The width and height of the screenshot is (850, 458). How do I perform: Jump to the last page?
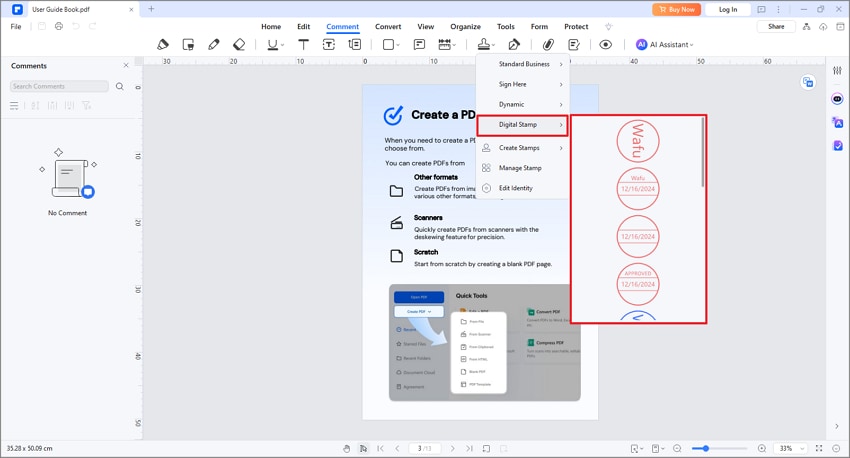coord(469,448)
